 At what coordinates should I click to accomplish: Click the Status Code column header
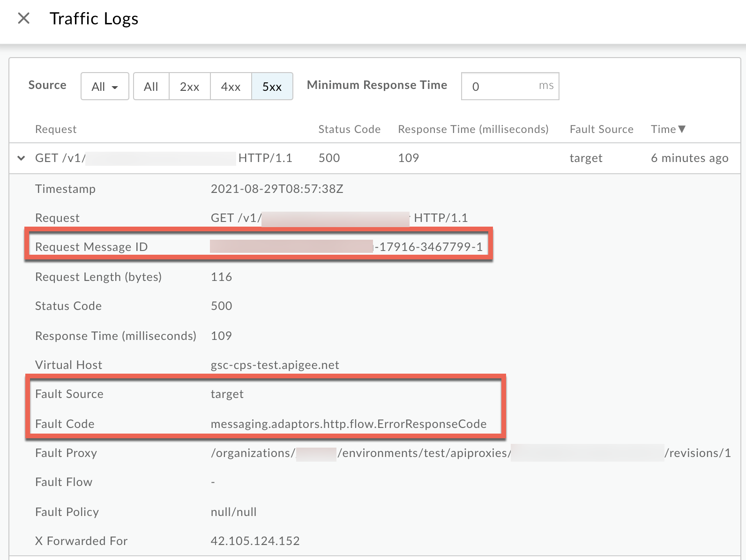click(349, 129)
